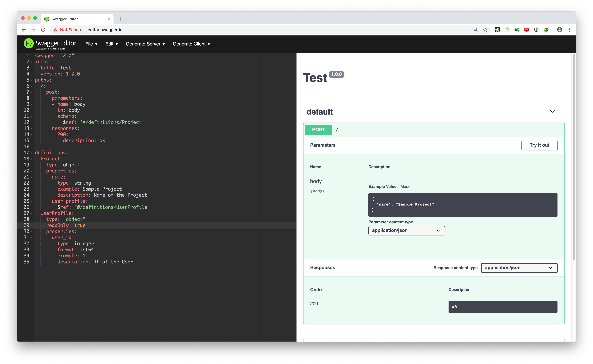Viewport: 593px width, 364px height.
Task: Open the Chrome profile avatar icon
Action: 559,30
